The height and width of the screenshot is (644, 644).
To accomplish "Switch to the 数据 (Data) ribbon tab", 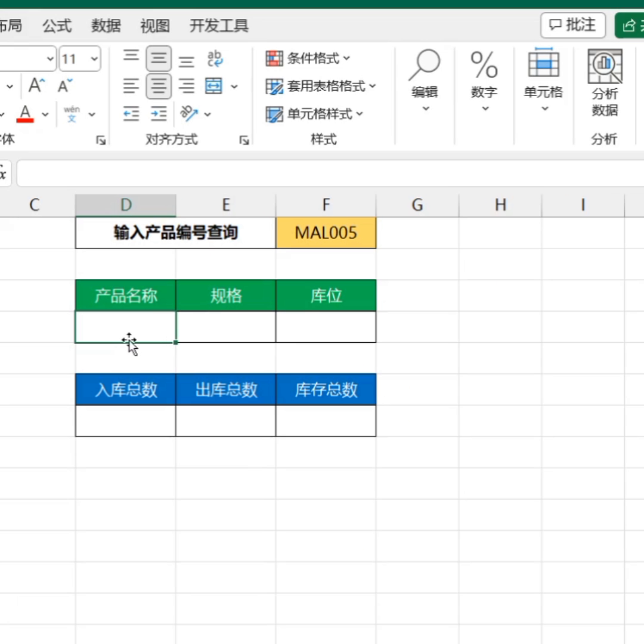I will click(x=106, y=26).
